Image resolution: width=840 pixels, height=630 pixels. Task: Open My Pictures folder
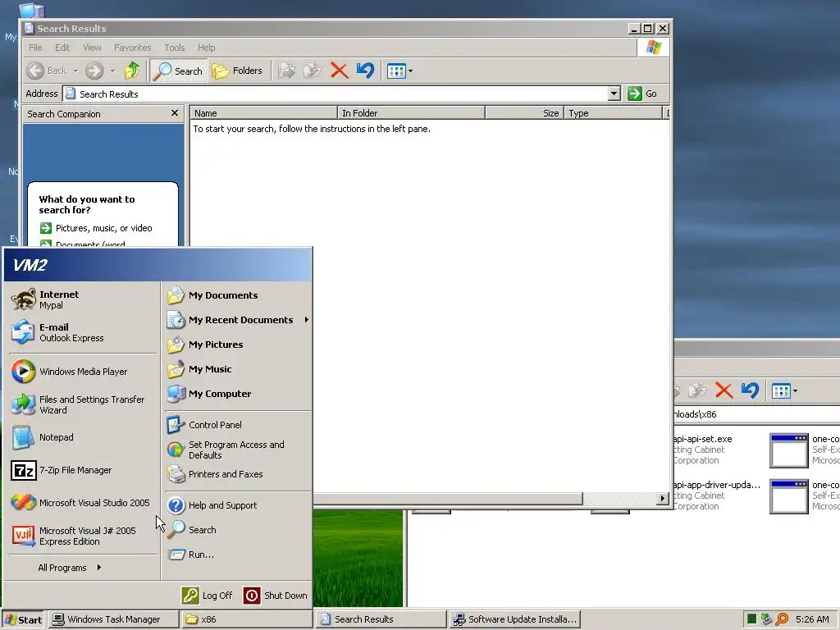coord(237,345)
